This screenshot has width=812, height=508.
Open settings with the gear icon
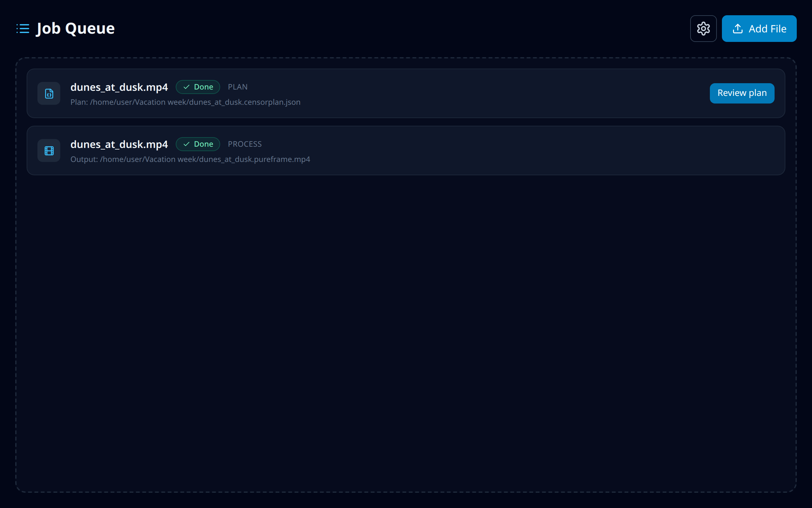point(703,29)
